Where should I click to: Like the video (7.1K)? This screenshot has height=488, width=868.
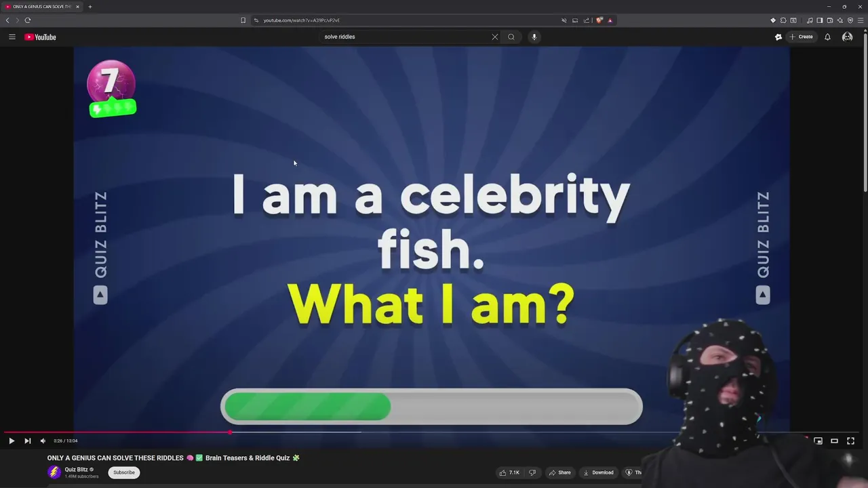pos(509,472)
